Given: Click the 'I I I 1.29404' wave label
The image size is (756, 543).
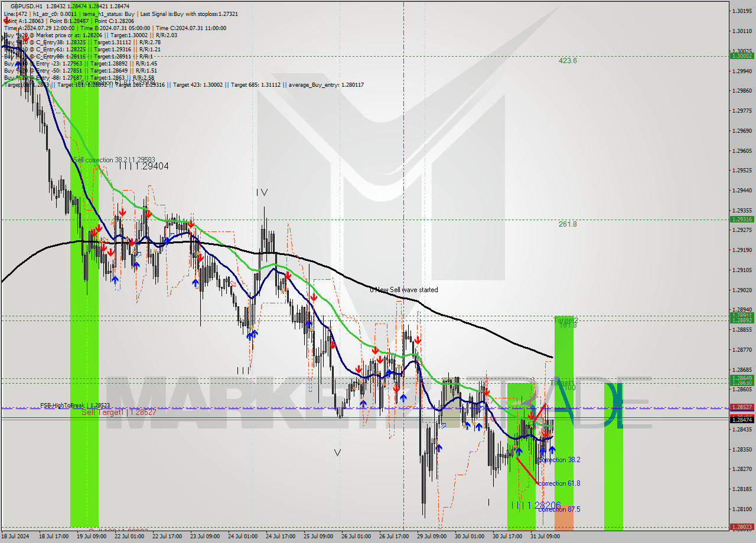Looking at the screenshot, I should 144,166.
